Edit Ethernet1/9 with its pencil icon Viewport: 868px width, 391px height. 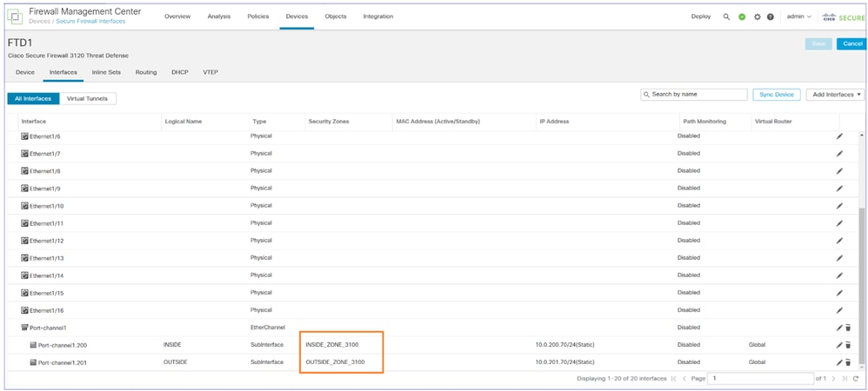click(839, 189)
